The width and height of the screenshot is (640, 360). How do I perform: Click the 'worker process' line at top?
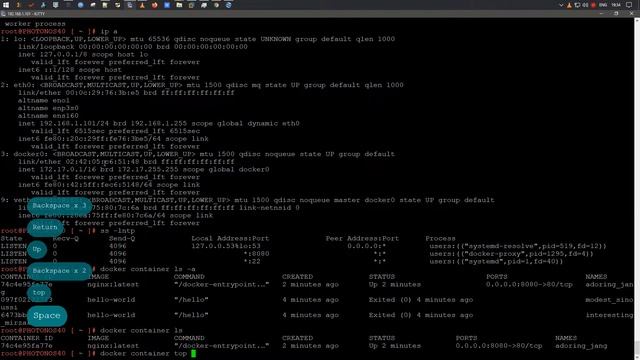click(x=35, y=24)
